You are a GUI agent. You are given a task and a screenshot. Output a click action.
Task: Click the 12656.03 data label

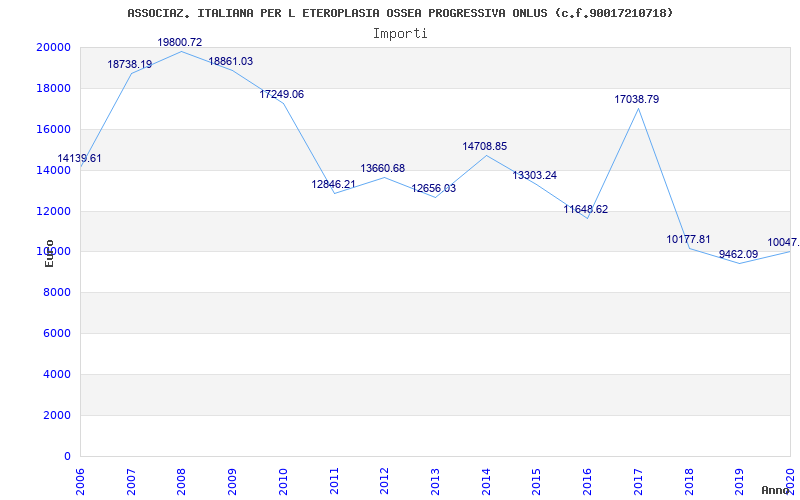pos(434,188)
